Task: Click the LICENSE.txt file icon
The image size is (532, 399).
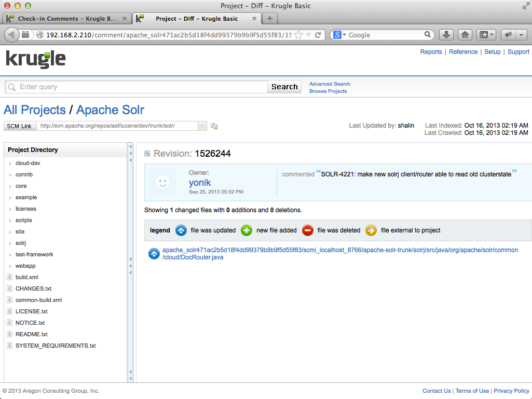Action: tap(10, 311)
